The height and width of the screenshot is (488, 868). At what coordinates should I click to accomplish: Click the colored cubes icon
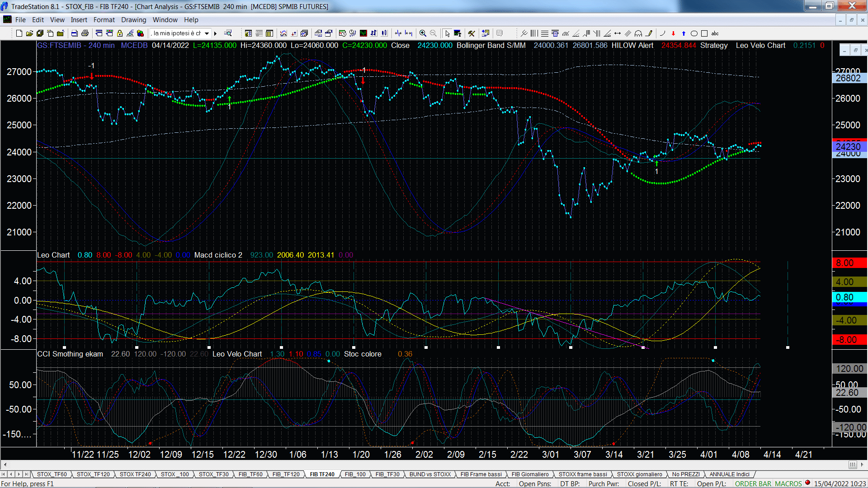point(141,33)
